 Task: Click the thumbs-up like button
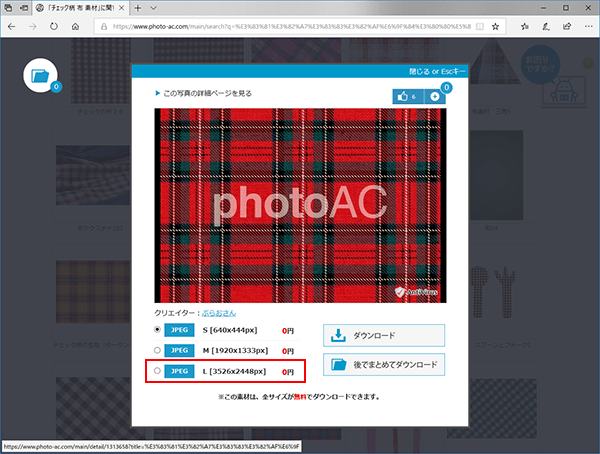tap(408, 96)
